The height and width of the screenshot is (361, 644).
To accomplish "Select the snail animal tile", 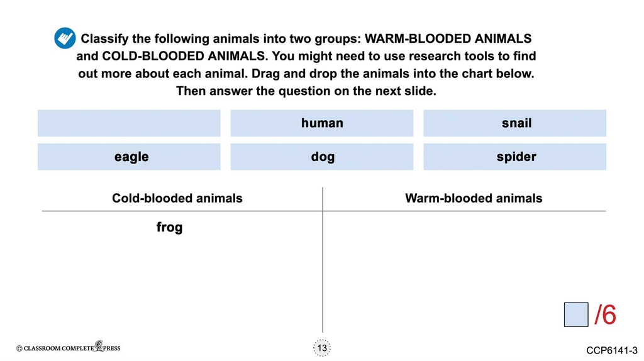I will click(x=514, y=123).
